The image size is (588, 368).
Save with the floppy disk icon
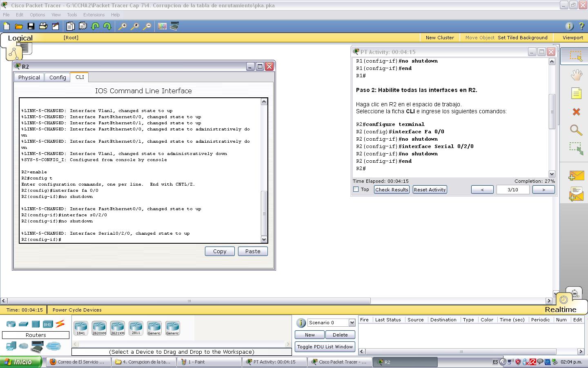tap(31, 26)
